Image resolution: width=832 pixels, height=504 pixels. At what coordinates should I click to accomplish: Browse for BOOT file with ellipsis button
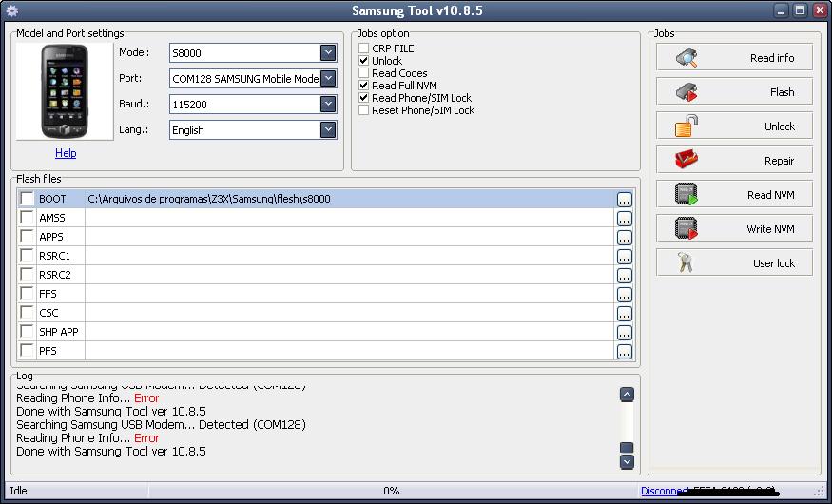click(625, 200)
